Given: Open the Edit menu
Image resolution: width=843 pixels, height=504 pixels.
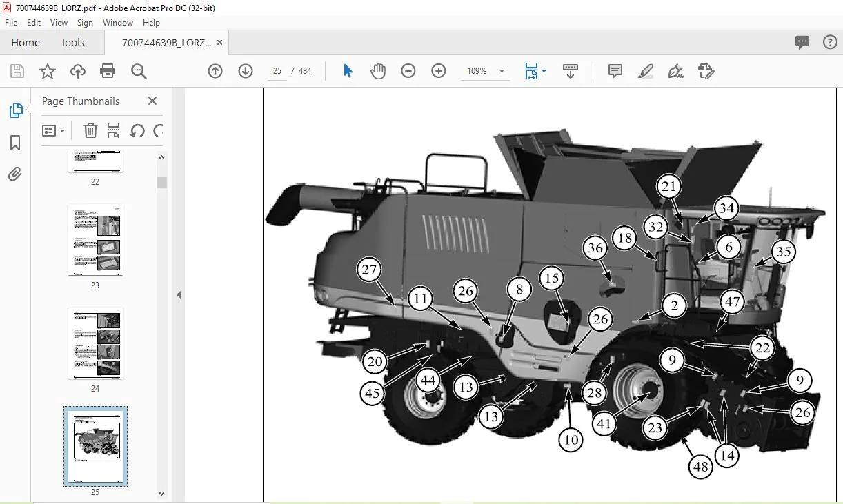Looking at the screenshot, I should (34, 23).
